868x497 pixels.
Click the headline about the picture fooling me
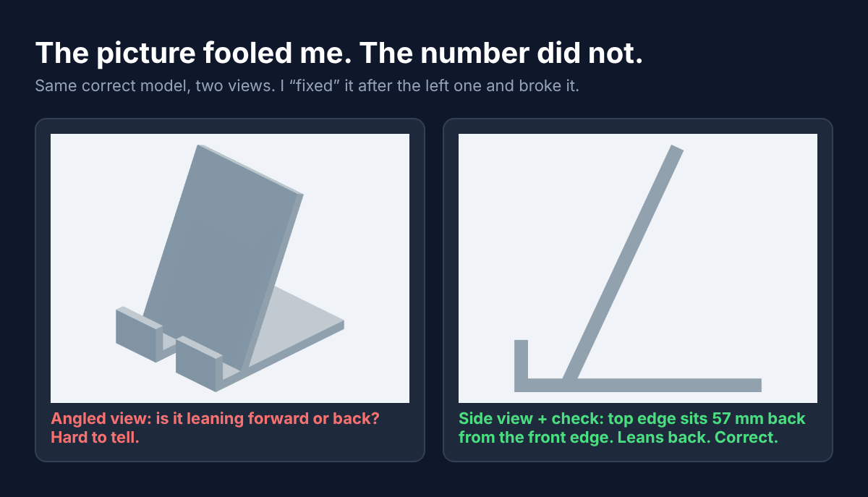[339, 54]
